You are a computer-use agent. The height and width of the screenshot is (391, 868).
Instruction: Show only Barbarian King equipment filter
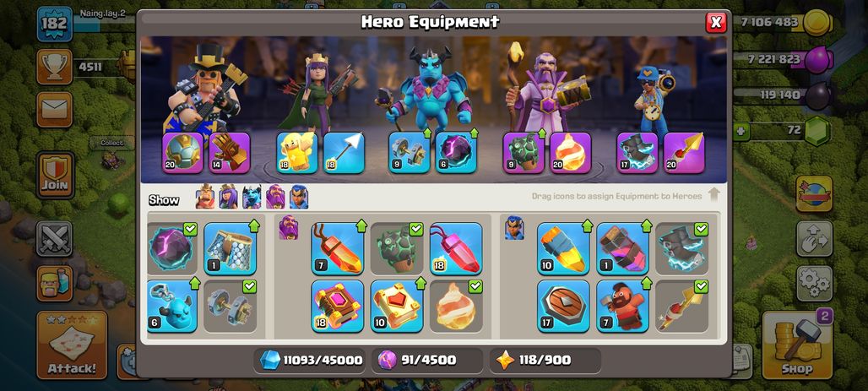click(205, 197)
